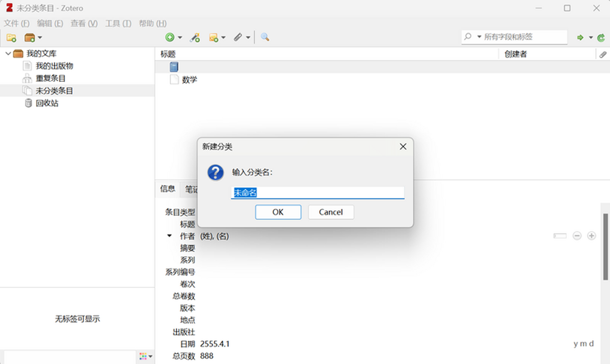Image resolution: width=610 pixels, height=364 pixels.
Task: Add a new item with the green plus icon
Action: [169, 37]
